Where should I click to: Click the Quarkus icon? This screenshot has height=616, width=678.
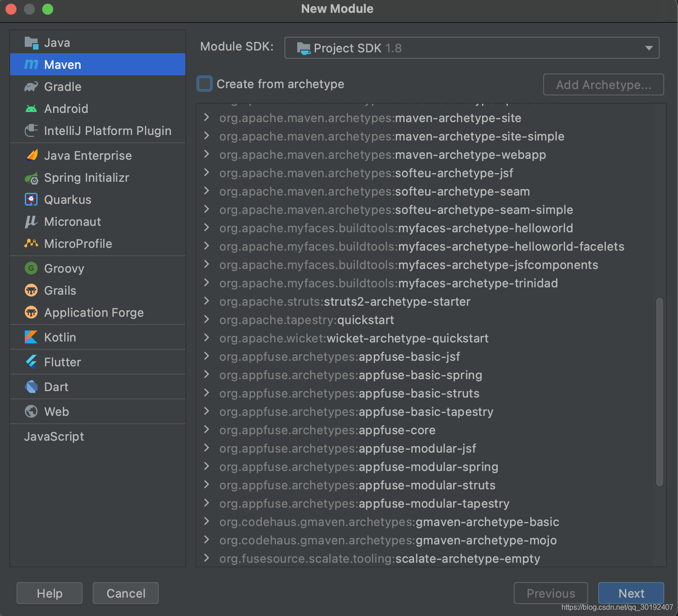[x=31, y=200]
